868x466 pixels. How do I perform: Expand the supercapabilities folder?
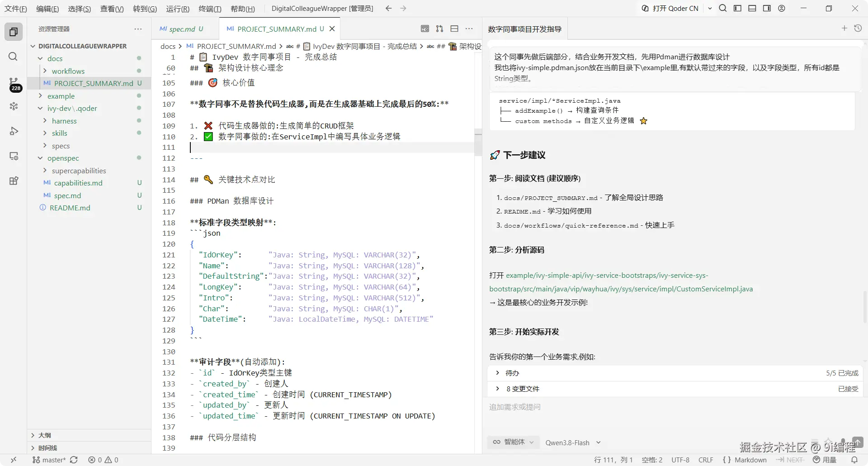pos(79,171)
